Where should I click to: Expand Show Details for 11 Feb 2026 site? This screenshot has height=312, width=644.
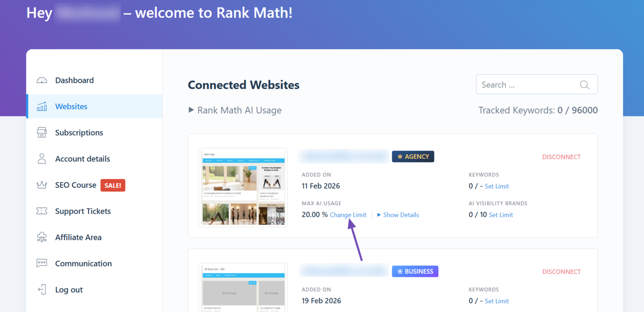coord(398,215)
